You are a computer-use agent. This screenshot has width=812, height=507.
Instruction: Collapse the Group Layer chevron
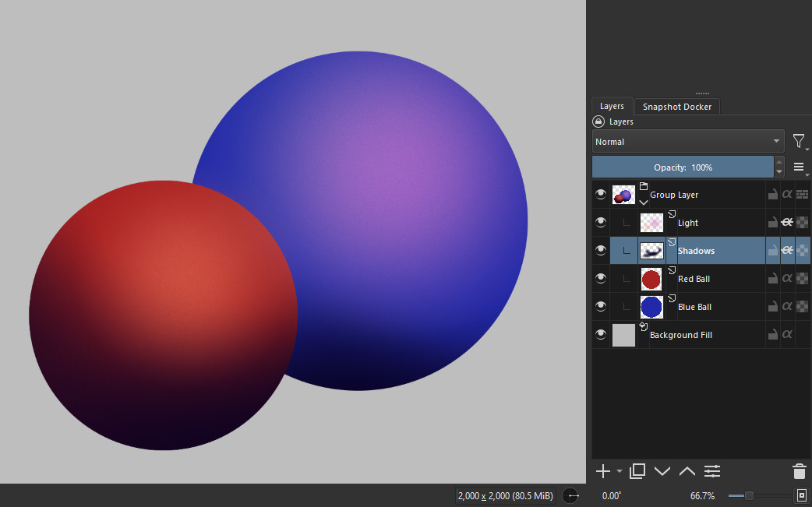pos(644,202)
